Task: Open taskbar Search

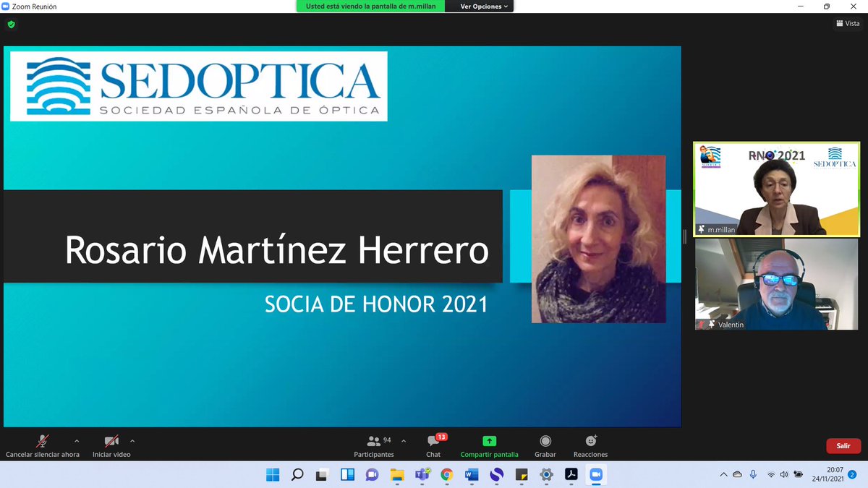Action: (x=297, y=474)
